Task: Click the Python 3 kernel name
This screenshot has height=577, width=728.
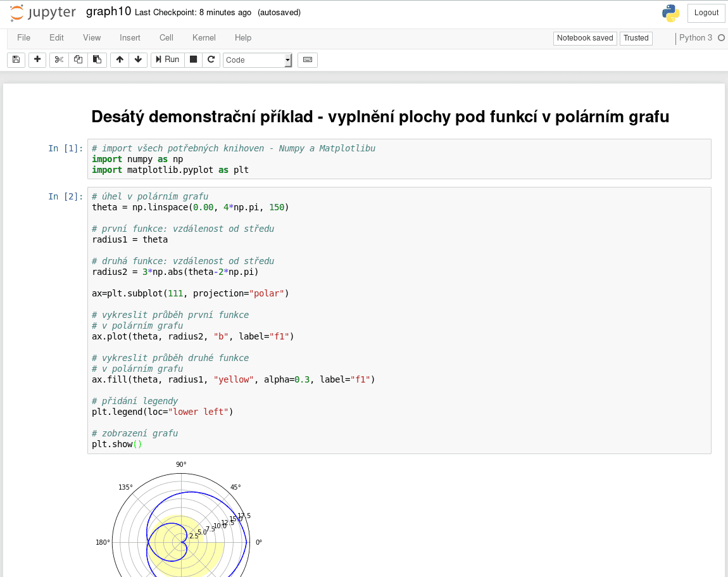Action: (696, 37)
